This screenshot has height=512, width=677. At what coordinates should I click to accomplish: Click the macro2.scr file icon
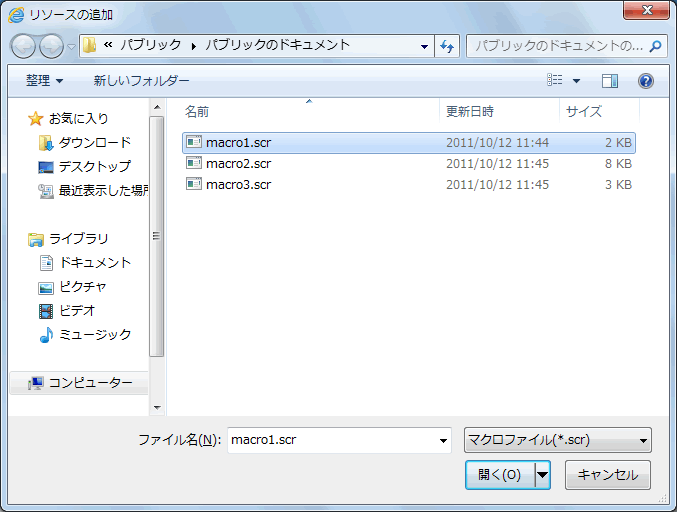point(194,163)
